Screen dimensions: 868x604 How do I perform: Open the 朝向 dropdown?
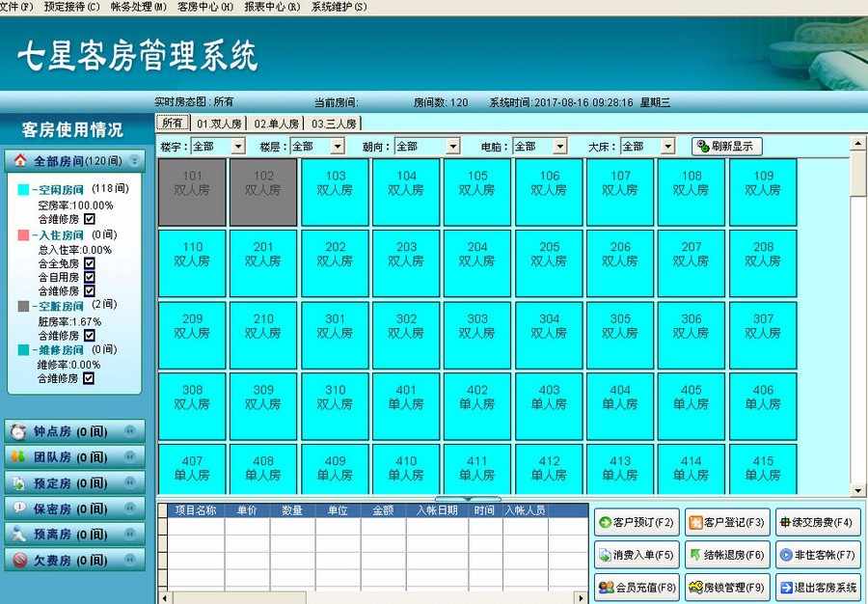(x=453, y=146)
